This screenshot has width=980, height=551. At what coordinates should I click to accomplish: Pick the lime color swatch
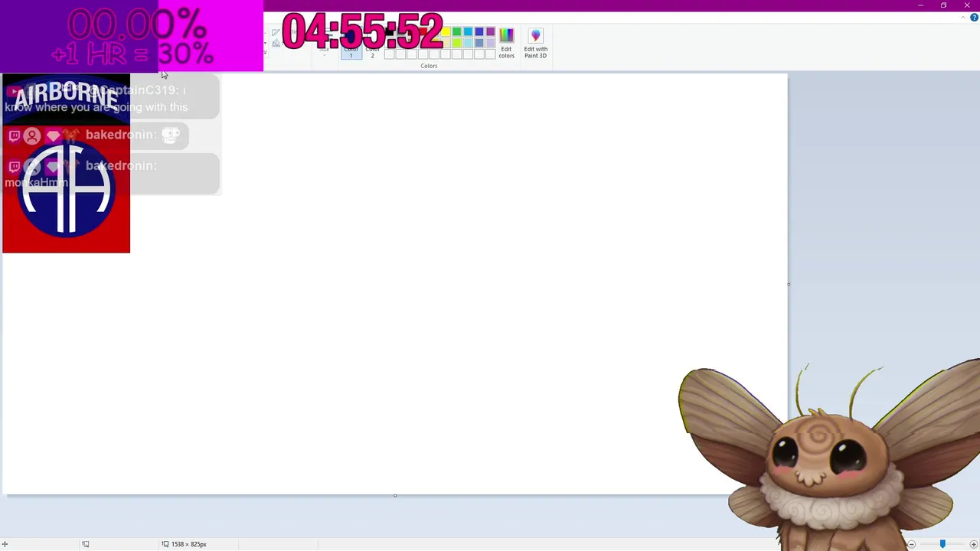(x=457, y=43)
